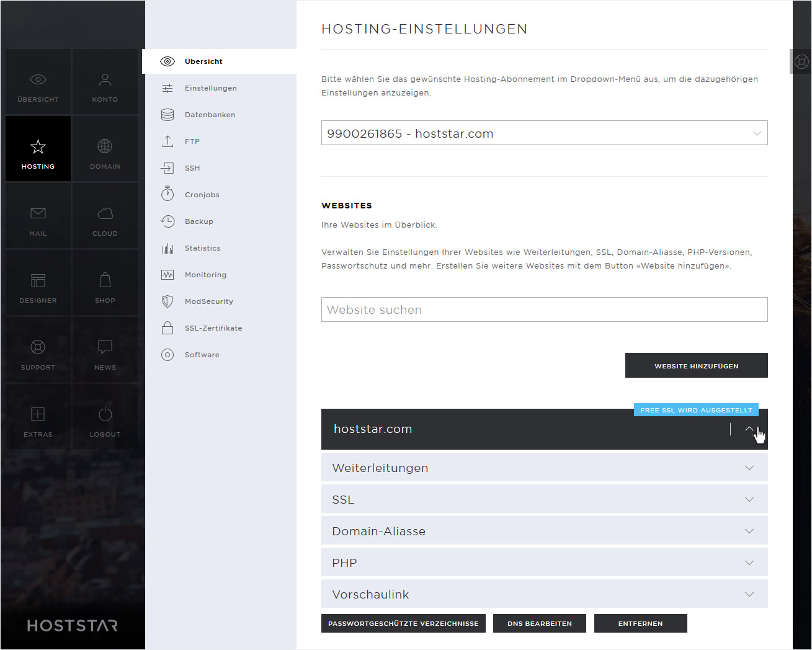Click the Website hinzufügen button
The width and height of the screenshot is (812, 650).
pos(696,366)
